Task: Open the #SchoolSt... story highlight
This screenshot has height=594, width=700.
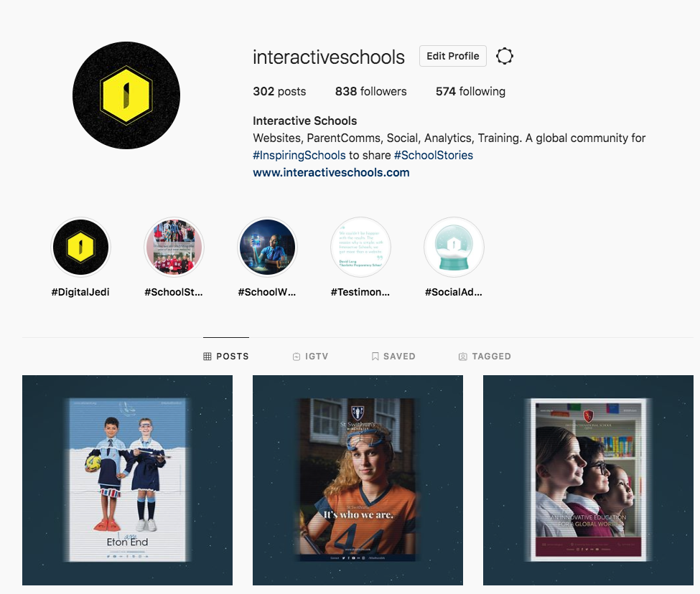Action: pos(174,247)
